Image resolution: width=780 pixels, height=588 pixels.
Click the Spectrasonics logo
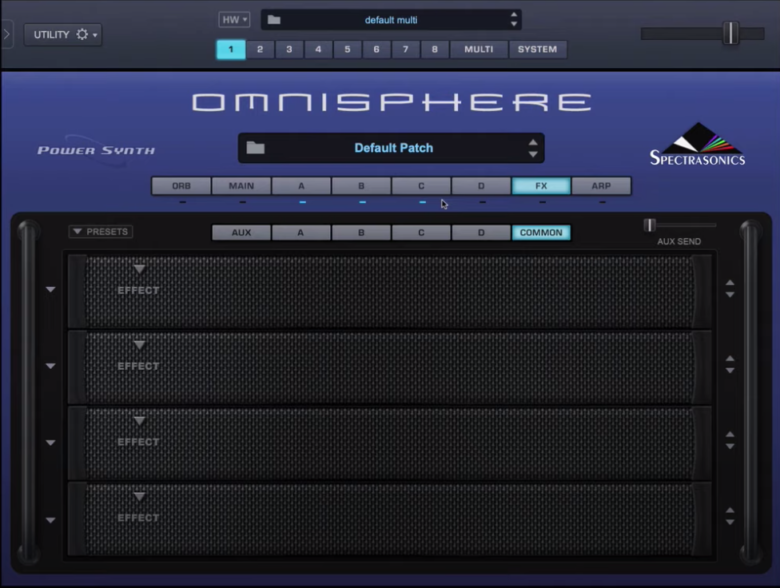tap(697, 144)
